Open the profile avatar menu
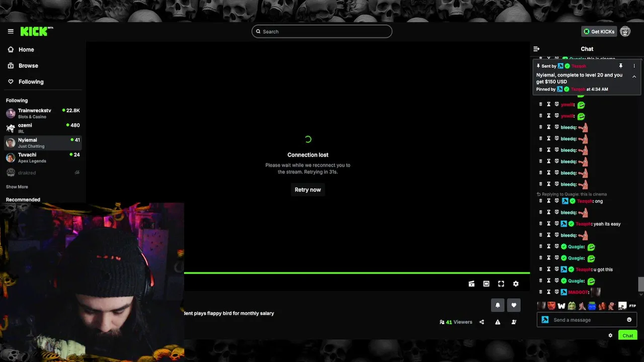Screen dimensions: 644x362 click(x=625, y=31)
